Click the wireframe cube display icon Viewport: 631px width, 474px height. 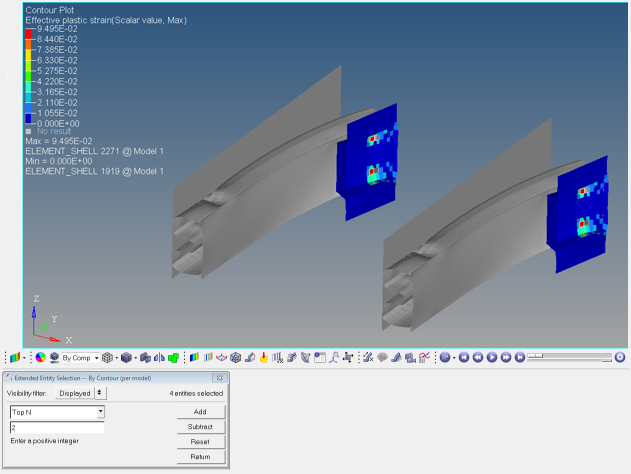(107, 358)
